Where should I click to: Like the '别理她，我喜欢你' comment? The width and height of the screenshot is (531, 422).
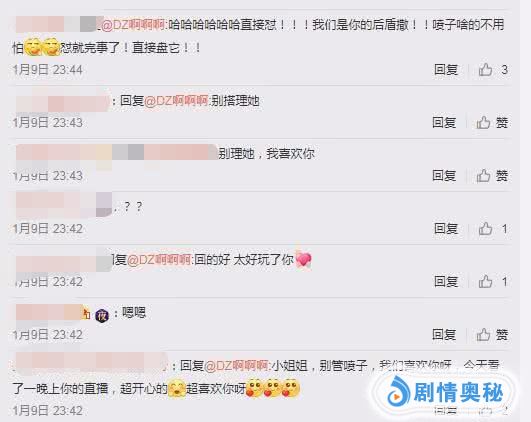pyautogui.click(x=483, y=176)
